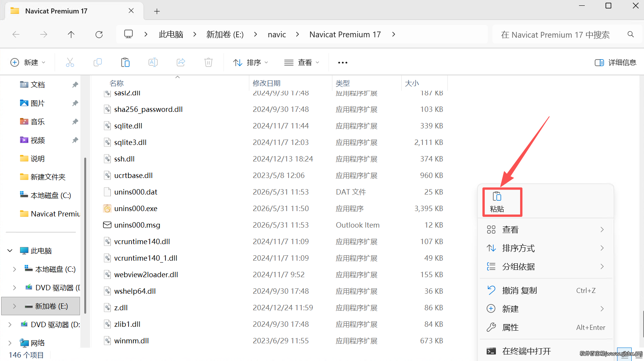Image resolution: width=644 pixels, height=361 pixels.
Task: Close the Navicat Premium 17 tab
Action: pyautogui.click(x=131, y=11)
